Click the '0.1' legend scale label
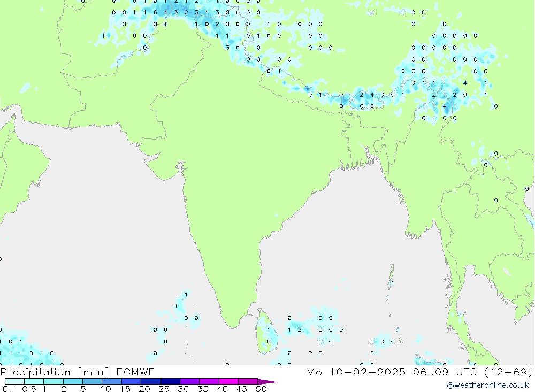Viewport: 535px width, 392px height. [x=9, y=389]
